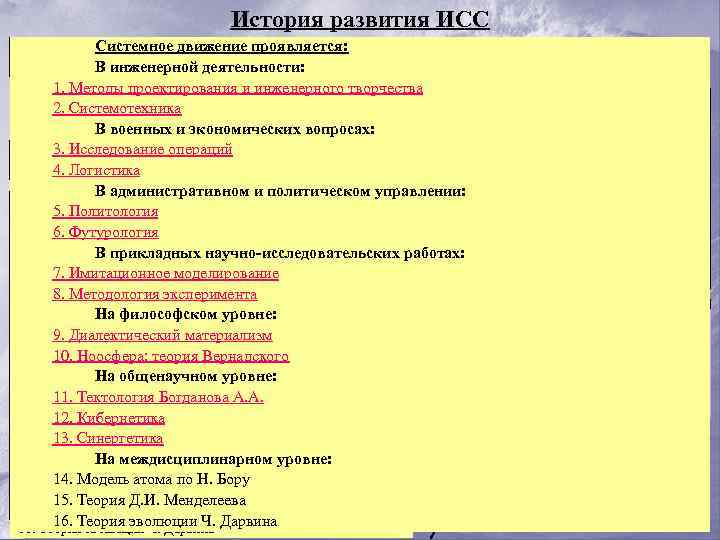The height and width of the screenshot is (540, 720).
Task: Open link 'Методы проектирования и инженерного творчества'
Action: pos(237,88)
